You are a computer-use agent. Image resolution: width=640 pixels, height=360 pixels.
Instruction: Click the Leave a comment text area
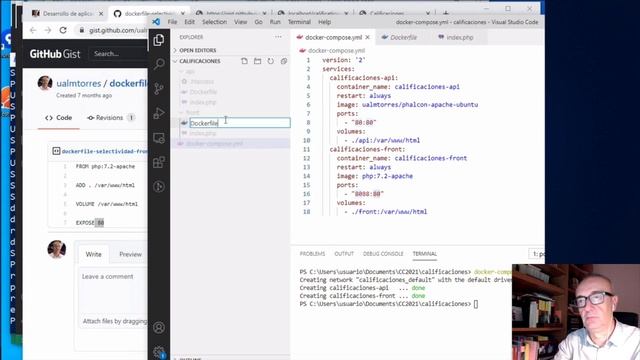click(x=113, y=291)
